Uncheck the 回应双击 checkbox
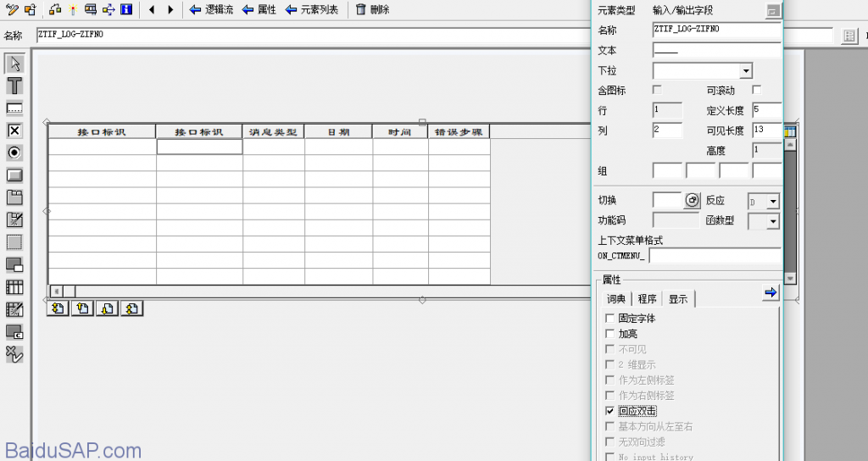This screenshot has height=461, width=868. 609,410
